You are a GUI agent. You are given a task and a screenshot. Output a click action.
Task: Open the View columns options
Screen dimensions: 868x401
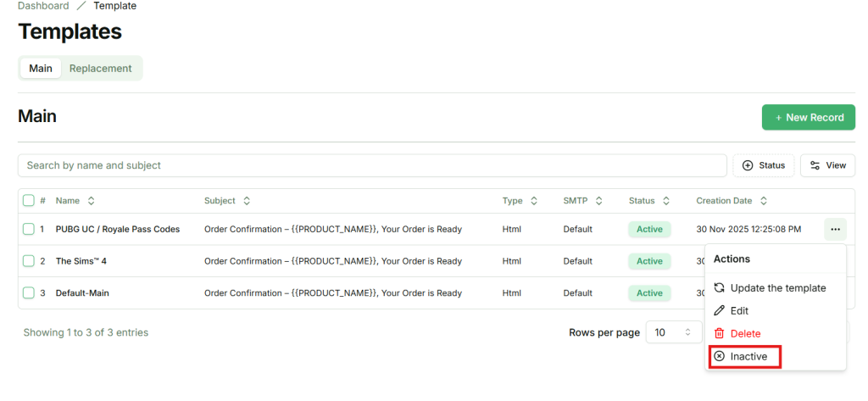point(827,165)
